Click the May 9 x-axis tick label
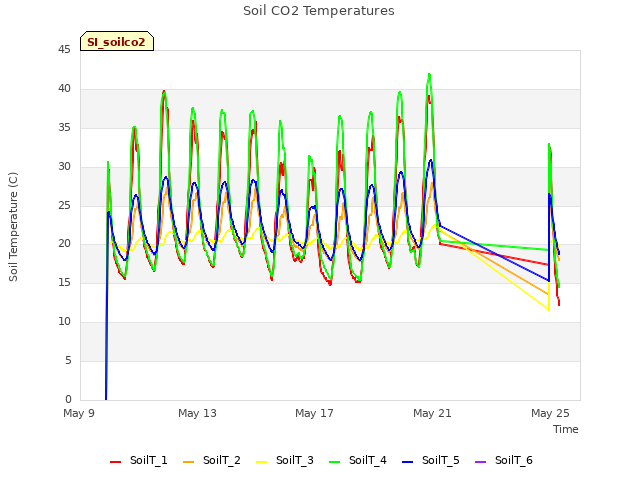640x480 pixels. [79, 413]
